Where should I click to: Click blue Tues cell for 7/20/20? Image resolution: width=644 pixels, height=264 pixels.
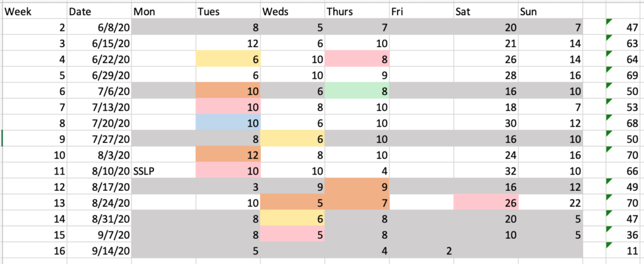(228, 122)
